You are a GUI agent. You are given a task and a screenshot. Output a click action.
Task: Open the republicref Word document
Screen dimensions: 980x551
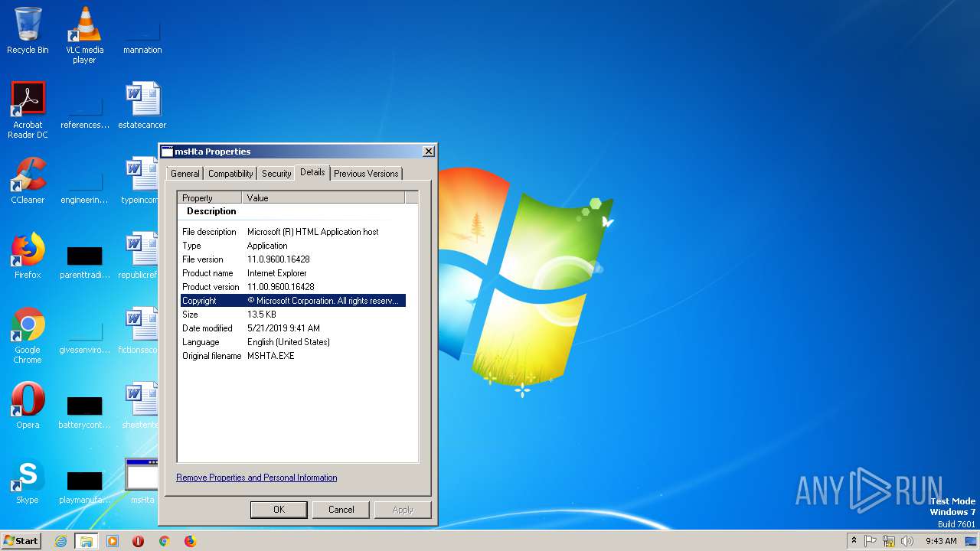coord(139,256)
